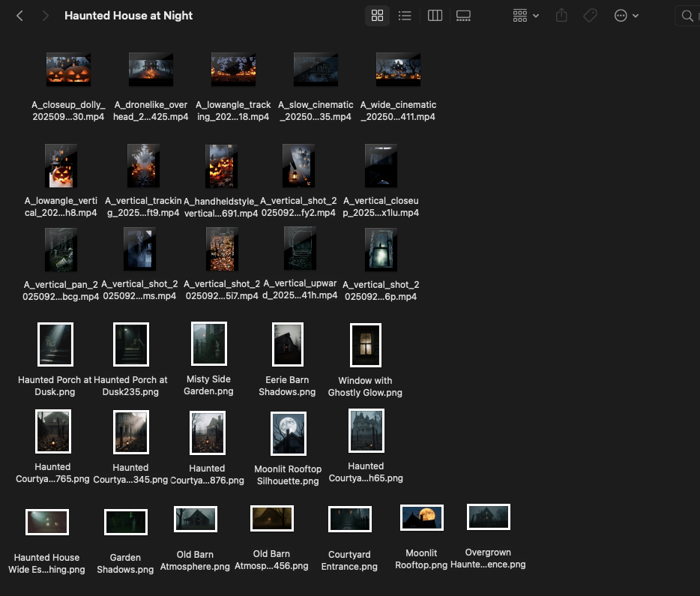This screenshot has width=700, height=596.
Task: Switch to column view
Action: pyautogui.click(x=435, y=16)
